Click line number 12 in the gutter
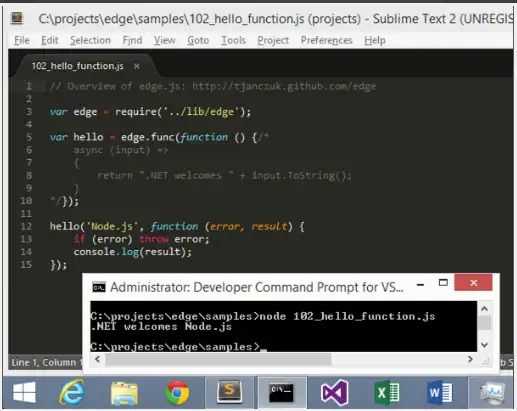 pos(26,226)
